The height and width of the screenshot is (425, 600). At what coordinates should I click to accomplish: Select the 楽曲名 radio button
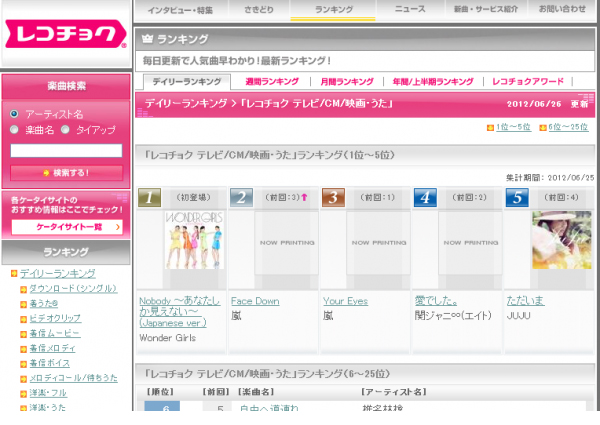[14, 130]
